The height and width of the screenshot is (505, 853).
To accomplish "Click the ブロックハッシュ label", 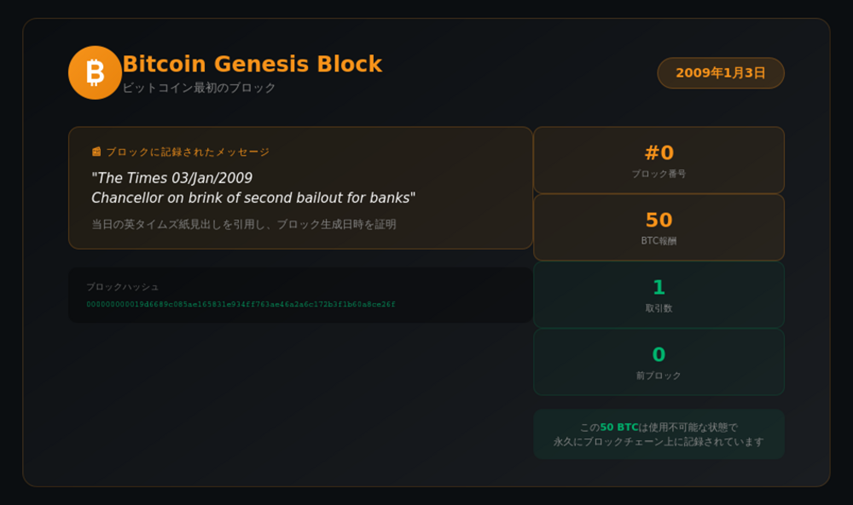I will coord(122,287).
